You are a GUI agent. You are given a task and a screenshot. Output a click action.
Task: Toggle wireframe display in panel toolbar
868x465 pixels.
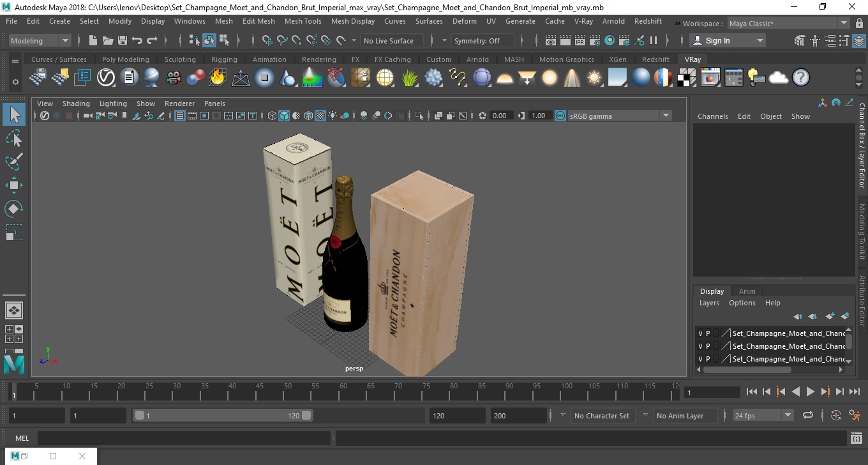[x=272, y=116]
